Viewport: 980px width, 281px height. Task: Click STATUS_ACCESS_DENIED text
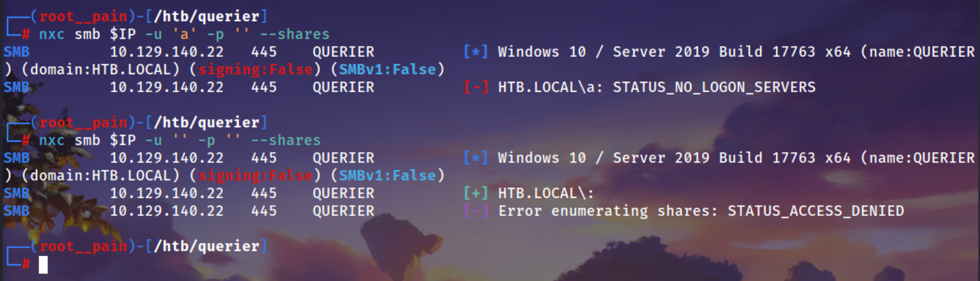click(x=816, y=211)
